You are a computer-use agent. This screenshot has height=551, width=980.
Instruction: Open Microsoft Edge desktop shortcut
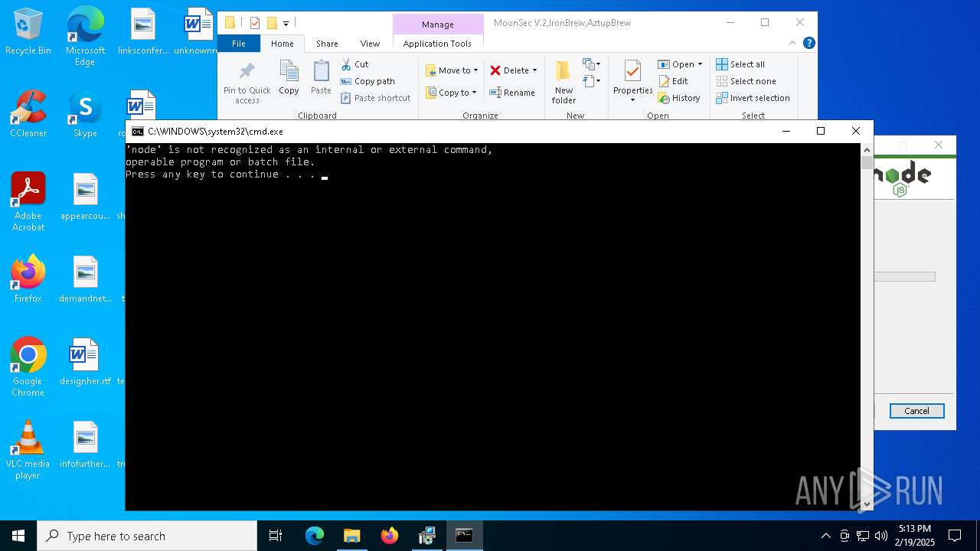pos(85,37)
